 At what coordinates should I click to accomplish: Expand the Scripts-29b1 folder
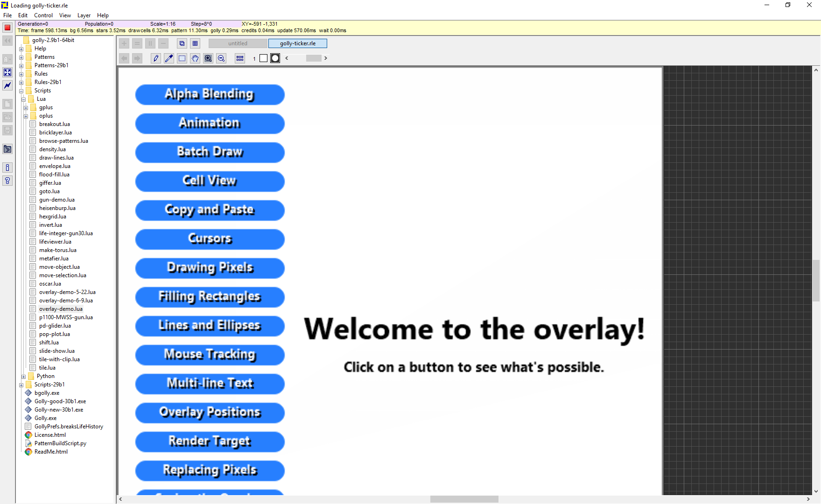21,385
